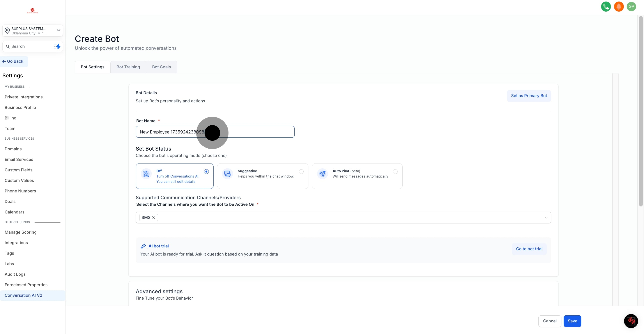Click the page vertical scrollbar
This screenshot has width=644, height=334.
click(x=640, y=111)
